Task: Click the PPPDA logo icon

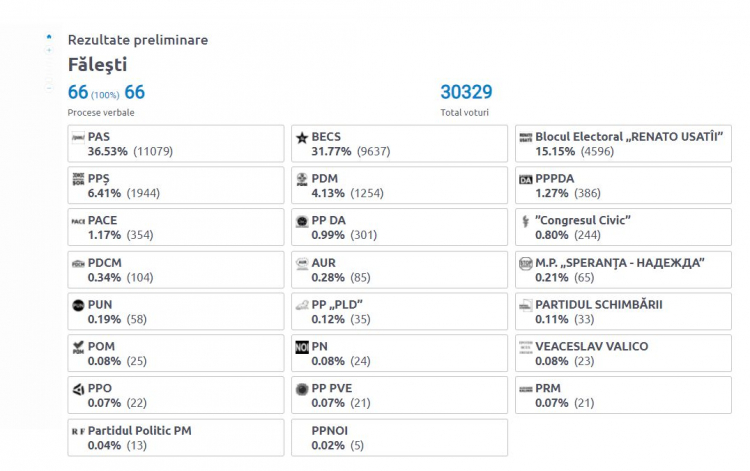Action: coord(526,180)
